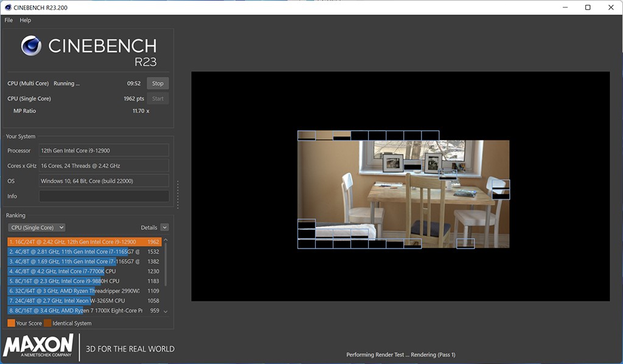Click the scroll up arrow in ranking list
The width and height of the screenshot is (623, 364).
click(166, 241)
